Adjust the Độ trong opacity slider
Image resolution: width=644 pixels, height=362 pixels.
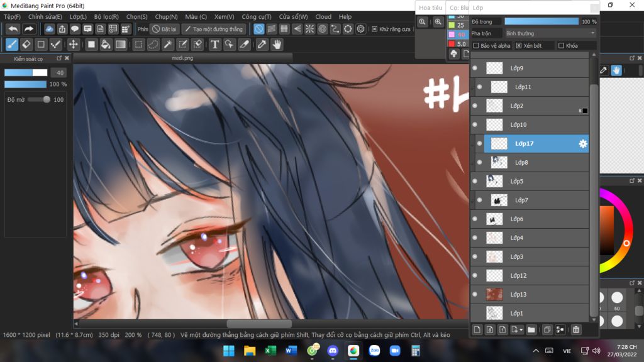(541, 21)
